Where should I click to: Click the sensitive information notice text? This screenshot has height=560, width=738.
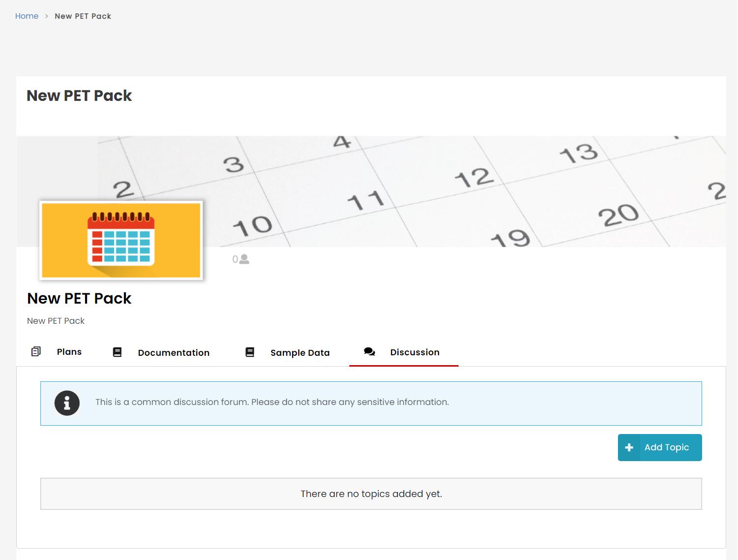272,402
